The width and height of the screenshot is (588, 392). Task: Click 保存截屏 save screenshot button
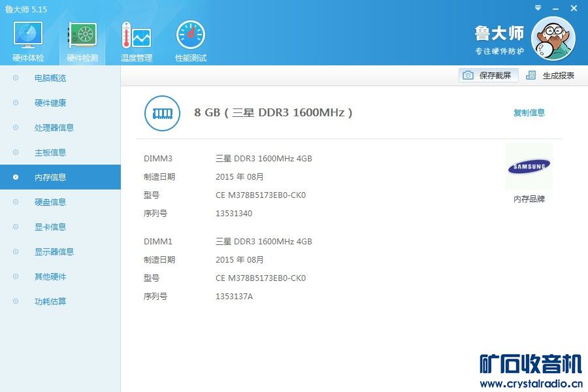point(488,75)
